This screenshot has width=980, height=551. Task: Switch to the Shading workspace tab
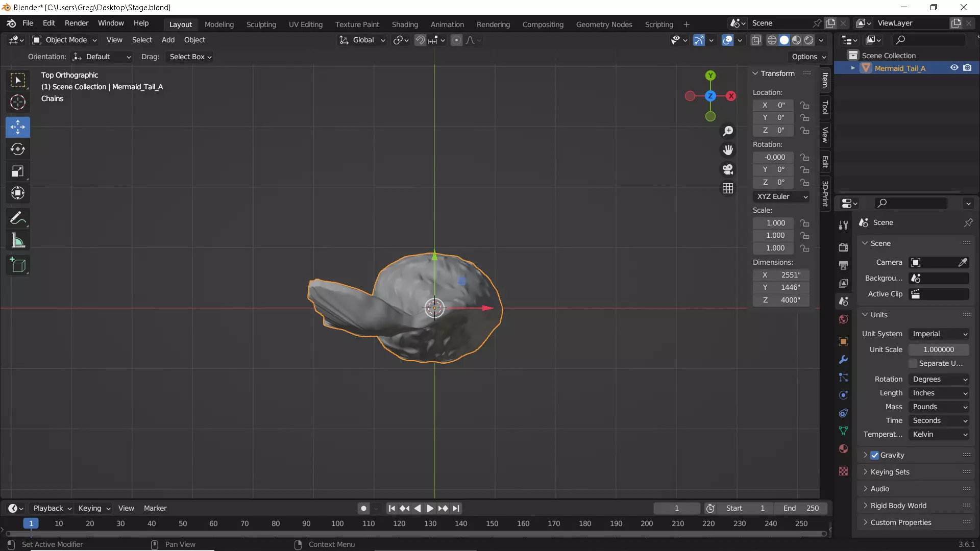(x=405, y=24)
